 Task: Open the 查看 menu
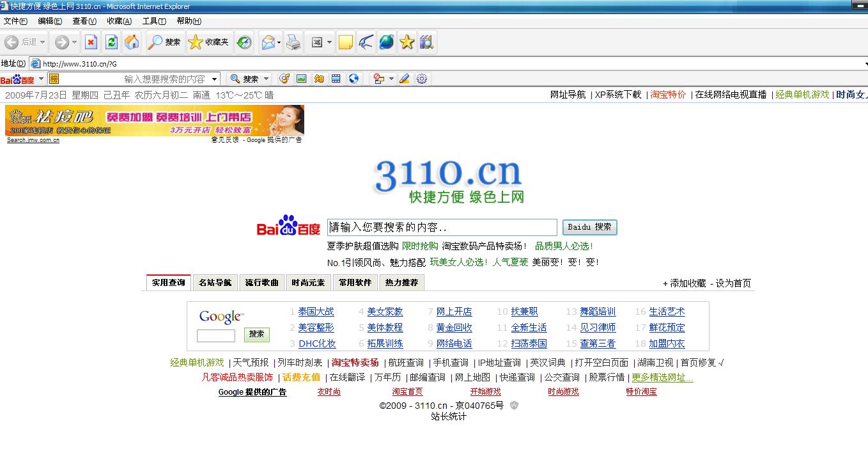pos(84,21)
